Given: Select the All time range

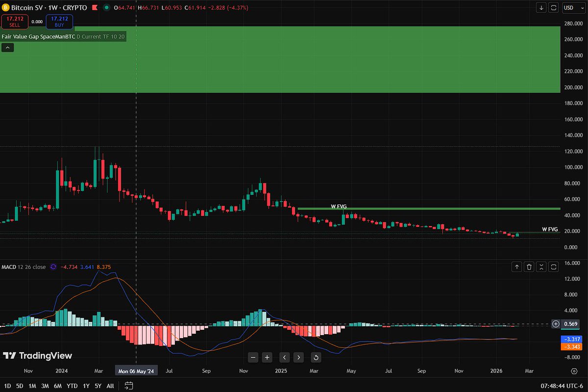Looking at the screenshot, I should [110, 386].
